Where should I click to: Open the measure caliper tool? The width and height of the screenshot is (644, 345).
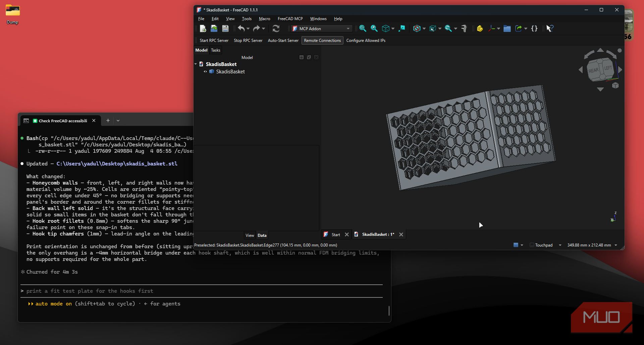click(464, 29)
